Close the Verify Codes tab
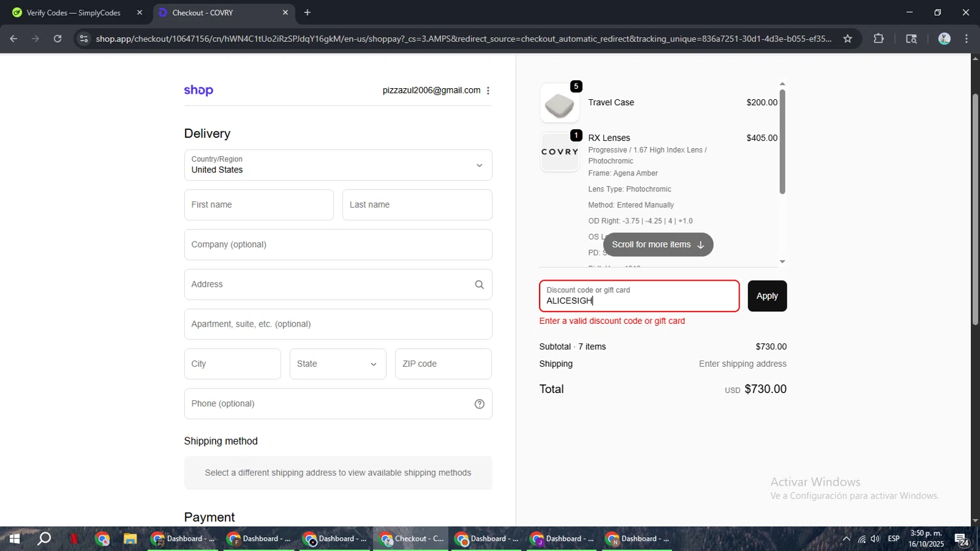The image size is (980, 551). (x=139, y=12)
